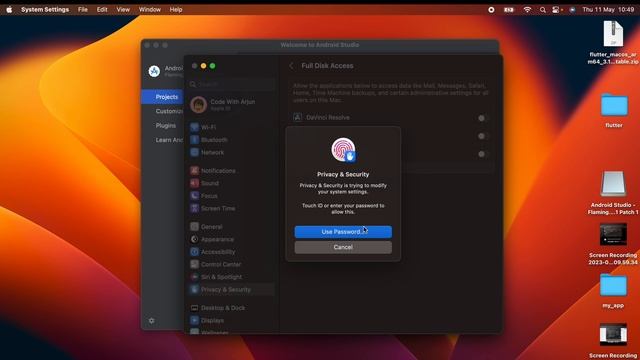Click the Full Disk Access title
This screenshot has width=640, height=360.
(x=327, y=66)
